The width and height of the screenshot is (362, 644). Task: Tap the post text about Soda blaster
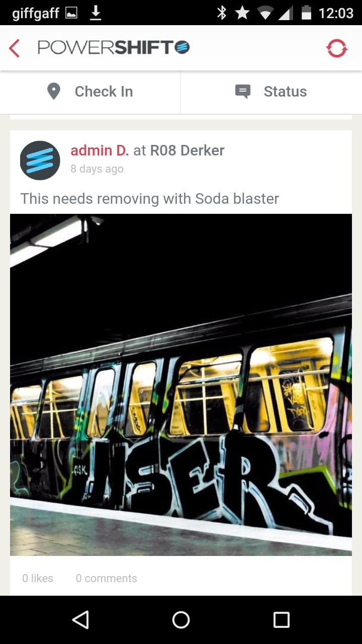click(x=149, y=199)
